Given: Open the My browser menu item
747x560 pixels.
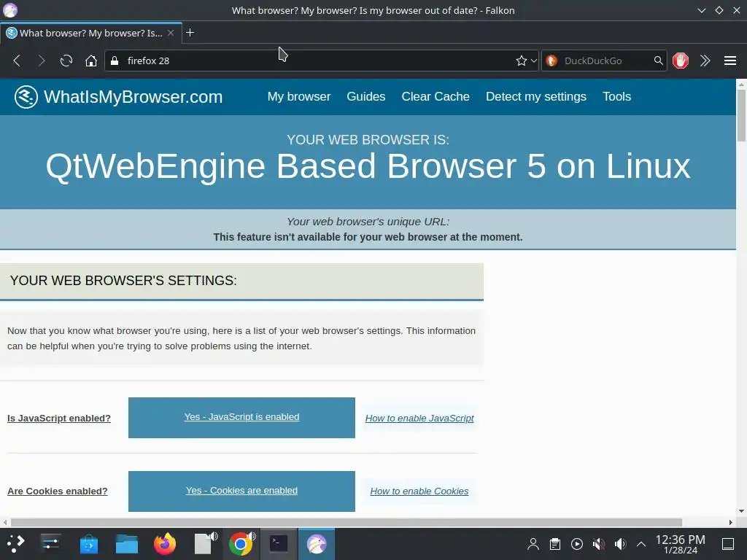Looking at the screenshot, I should pos(298,97).
